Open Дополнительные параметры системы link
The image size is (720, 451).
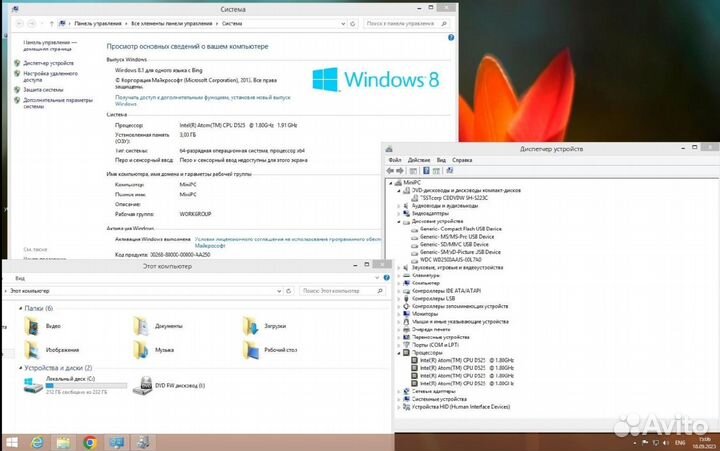[x=58, y=103]
